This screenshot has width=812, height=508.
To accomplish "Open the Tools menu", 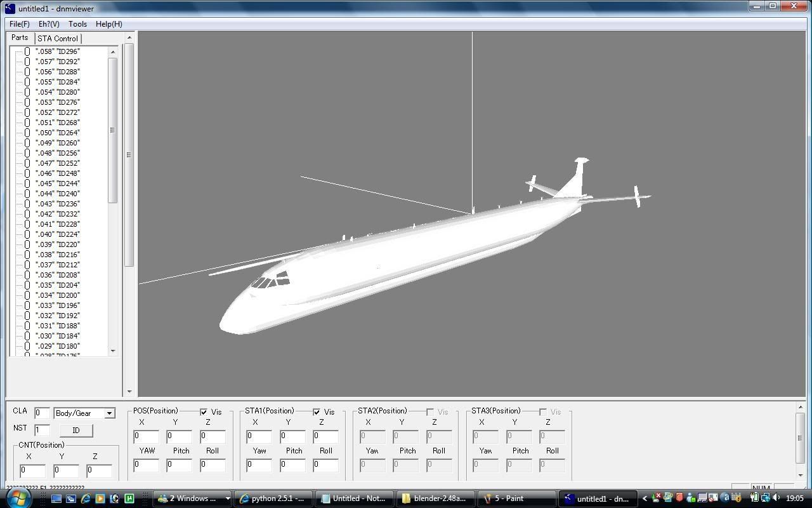I will point(77,23).
